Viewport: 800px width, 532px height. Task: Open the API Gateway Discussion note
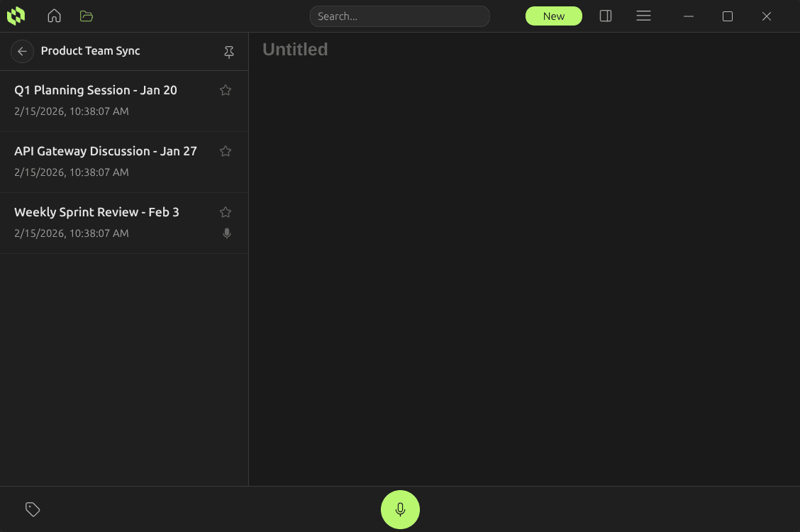[x=106, y=161]
